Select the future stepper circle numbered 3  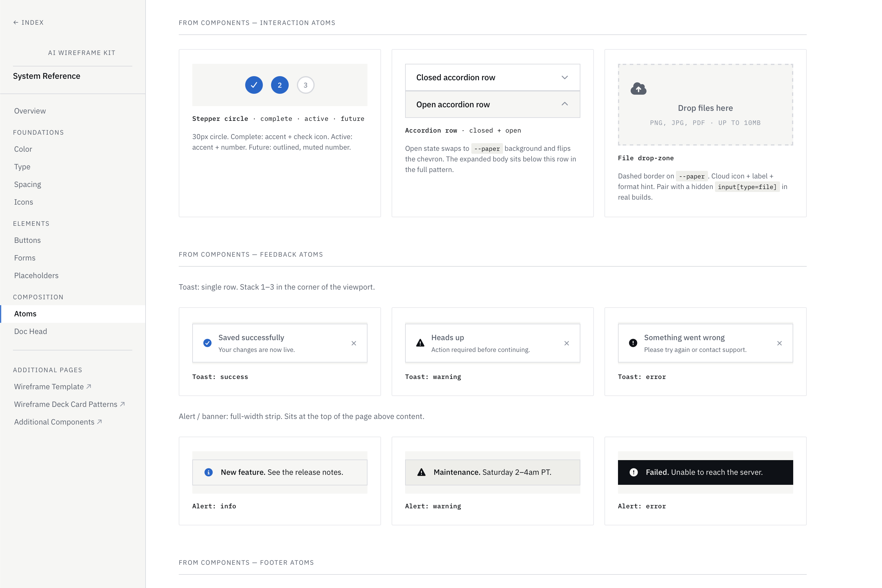click(x=306, y=85)
